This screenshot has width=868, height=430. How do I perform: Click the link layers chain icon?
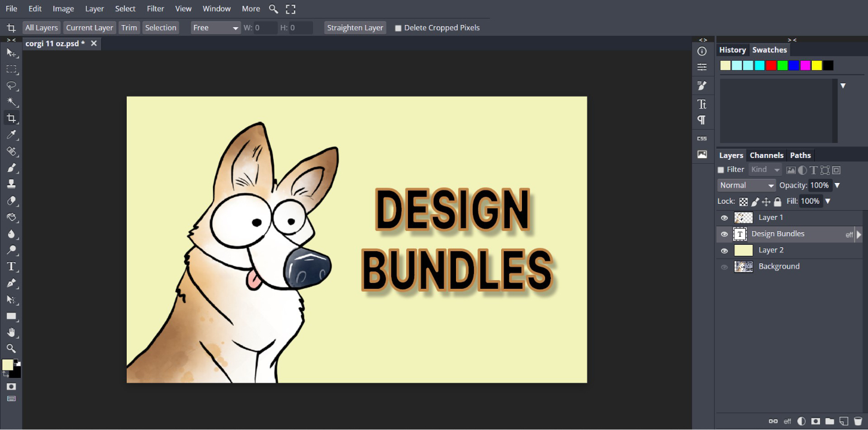pyautogui.click(x=773, y=421)
